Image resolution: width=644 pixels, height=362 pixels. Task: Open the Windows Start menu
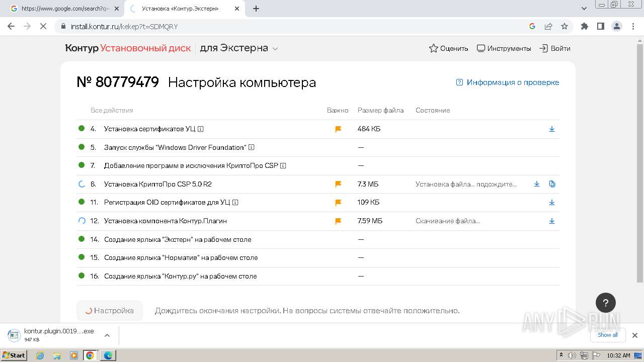point(14,355)
